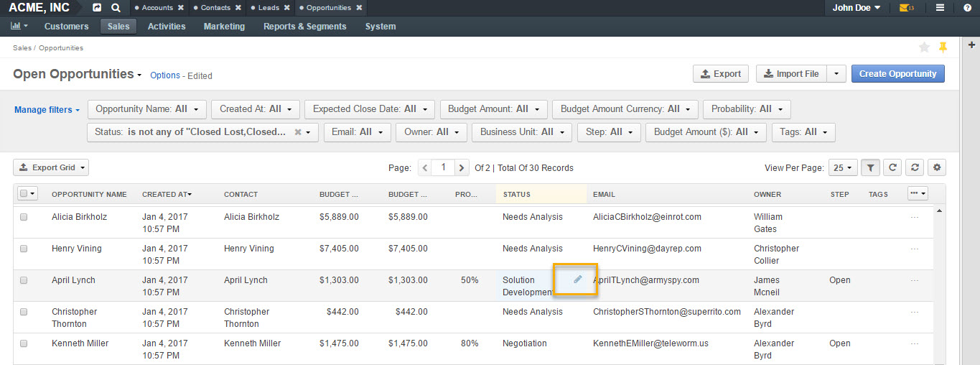Open the John Doe user menu
980x365 pixels.
857,8
